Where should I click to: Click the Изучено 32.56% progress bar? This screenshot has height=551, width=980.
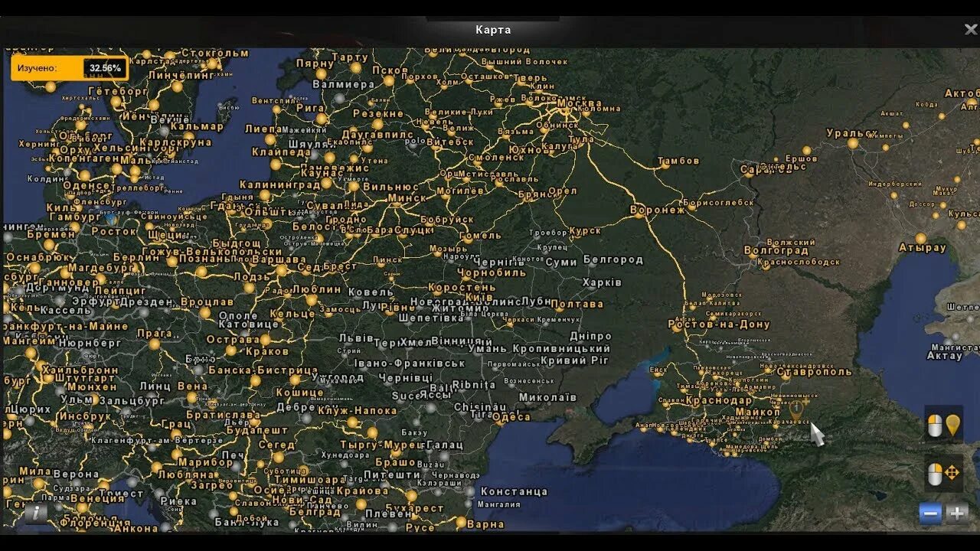(x=69, y=68)
